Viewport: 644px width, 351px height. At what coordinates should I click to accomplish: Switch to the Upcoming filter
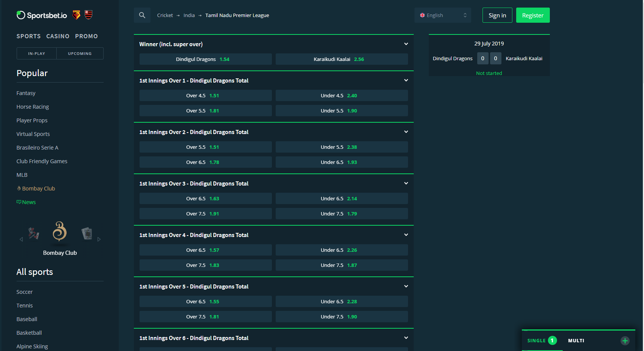[80, 53]
